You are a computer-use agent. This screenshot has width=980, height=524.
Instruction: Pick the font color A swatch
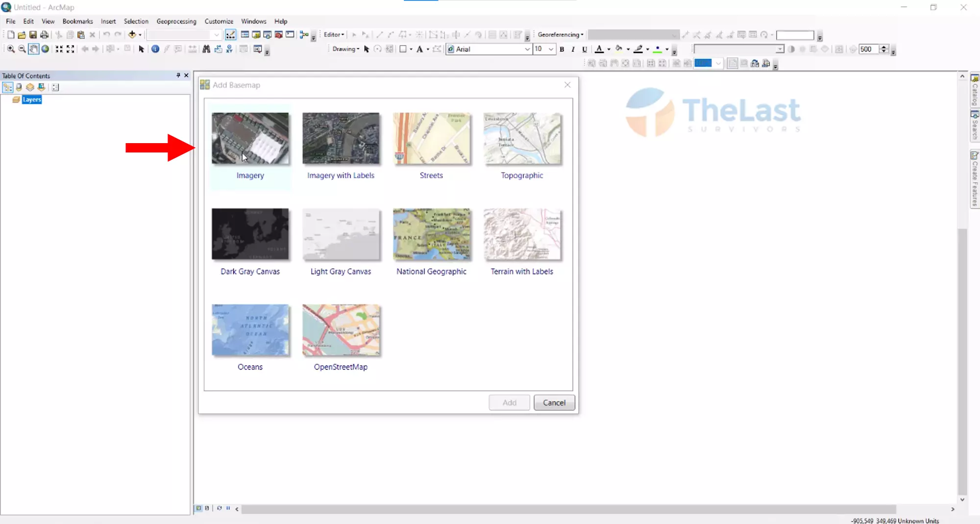(599, 49)
